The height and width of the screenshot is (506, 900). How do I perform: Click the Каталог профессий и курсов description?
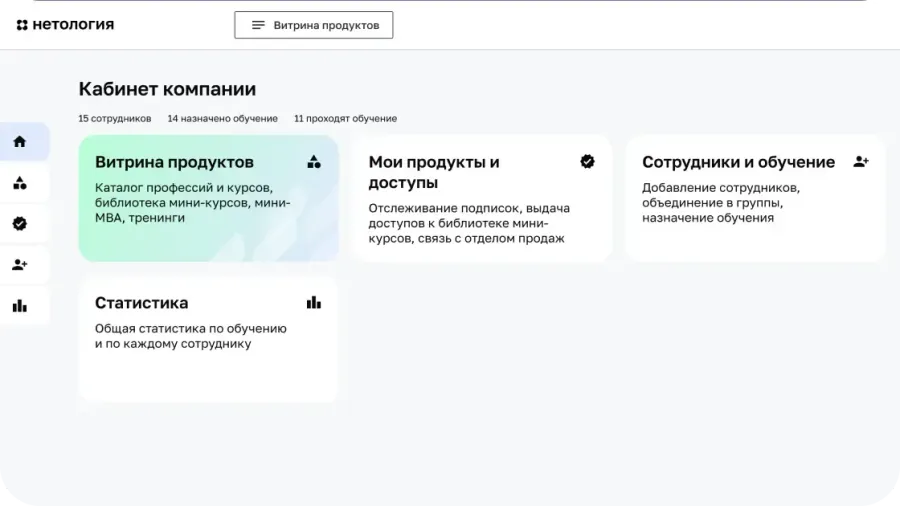193,203
